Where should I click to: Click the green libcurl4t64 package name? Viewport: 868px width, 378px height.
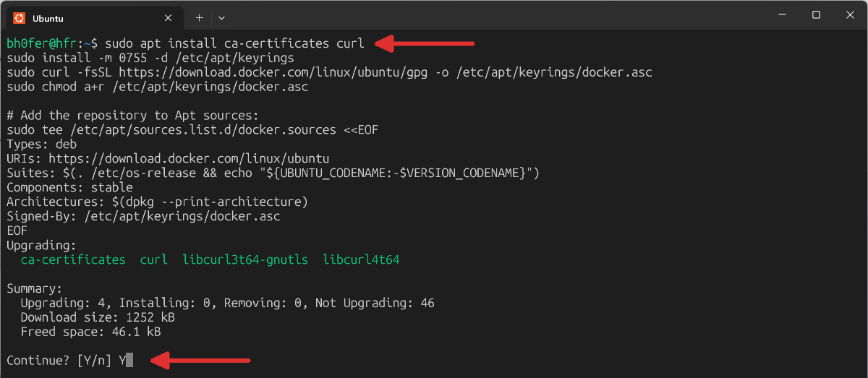tap(361, 259)
